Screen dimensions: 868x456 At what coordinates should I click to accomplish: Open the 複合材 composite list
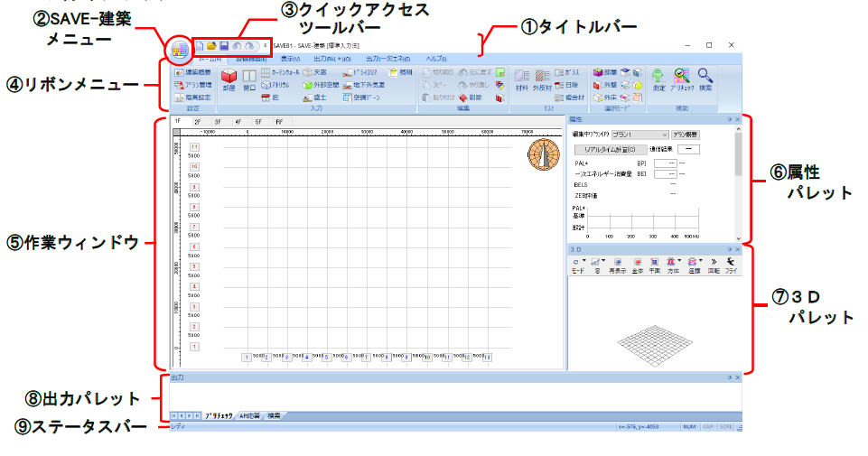[x=570, y=98]
